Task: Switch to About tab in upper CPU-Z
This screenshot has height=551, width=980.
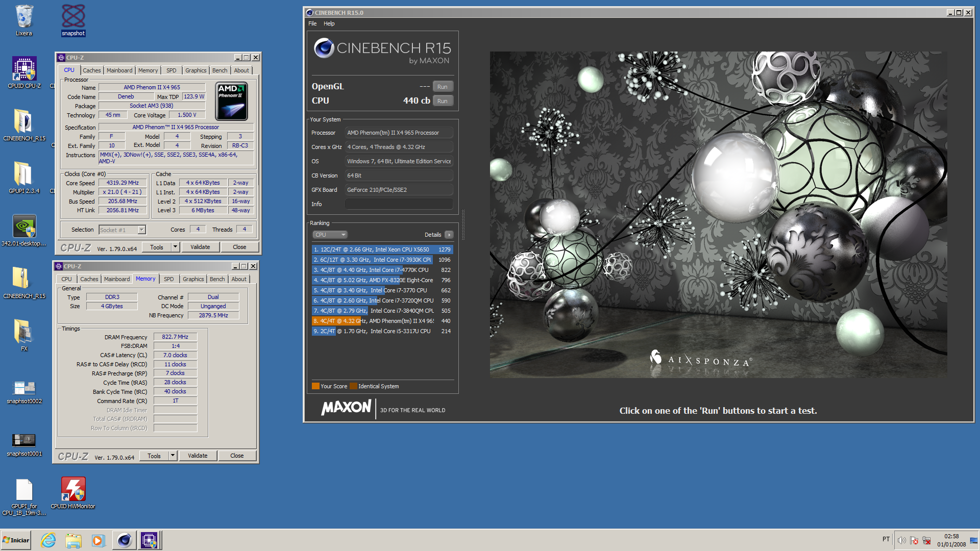Action: 242,70
